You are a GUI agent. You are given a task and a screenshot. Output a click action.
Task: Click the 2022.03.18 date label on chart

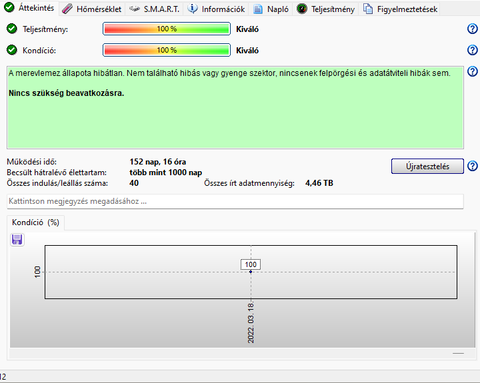click(x=251, y=323)
